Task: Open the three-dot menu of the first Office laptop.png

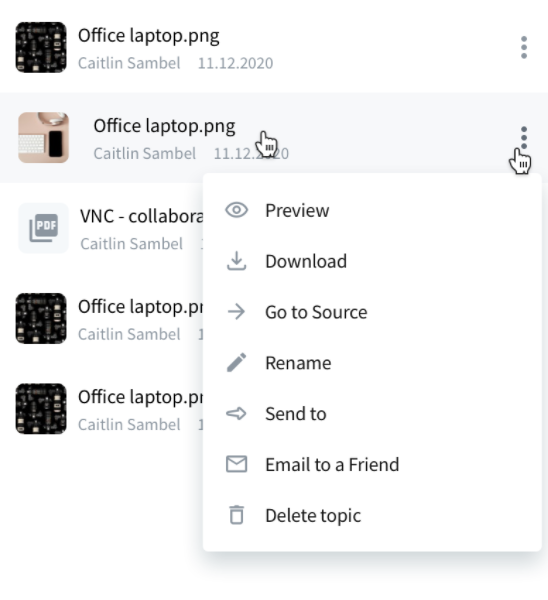Action: click(524, 47)
